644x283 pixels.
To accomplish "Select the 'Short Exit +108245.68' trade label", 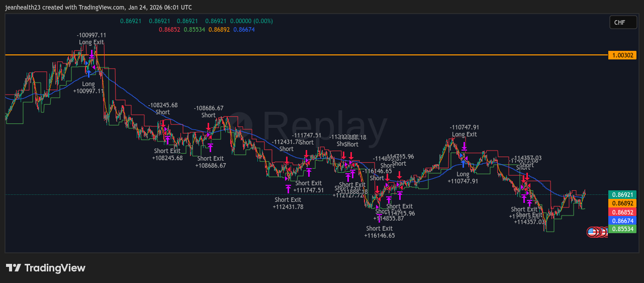I will (x=167, y=155).
